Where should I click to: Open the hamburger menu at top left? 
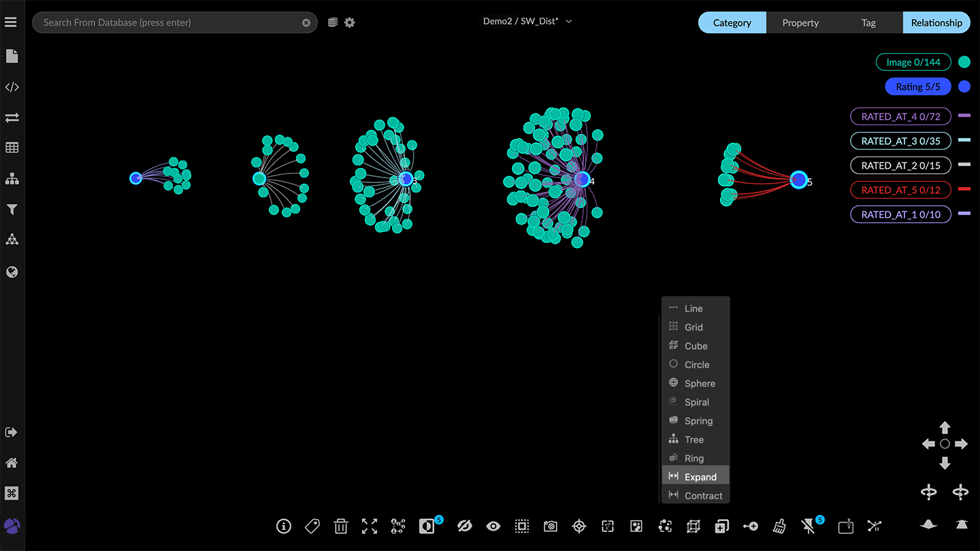[x=10, y=22]
